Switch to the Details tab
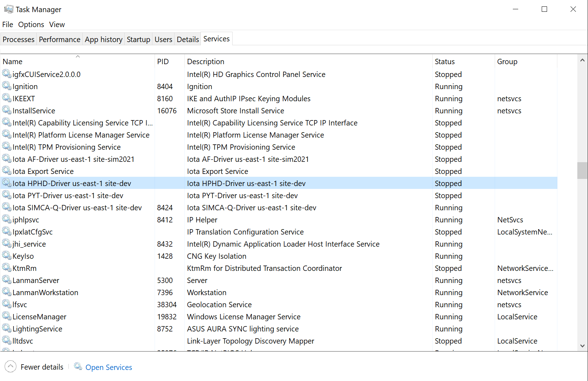Image resolution: width=588 pixels, height=381 pixels. pos(188,39)
